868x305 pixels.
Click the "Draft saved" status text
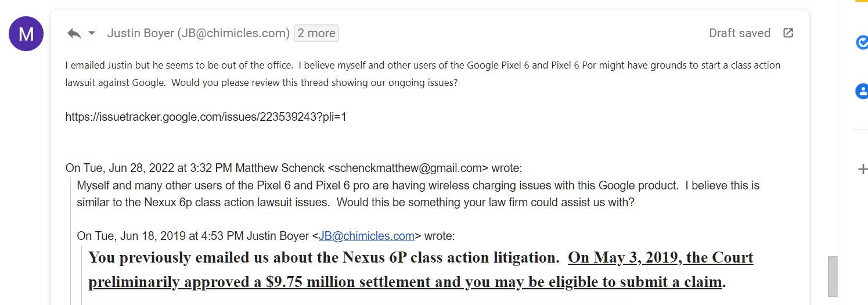pyautogui.click(x=739, y=33)
